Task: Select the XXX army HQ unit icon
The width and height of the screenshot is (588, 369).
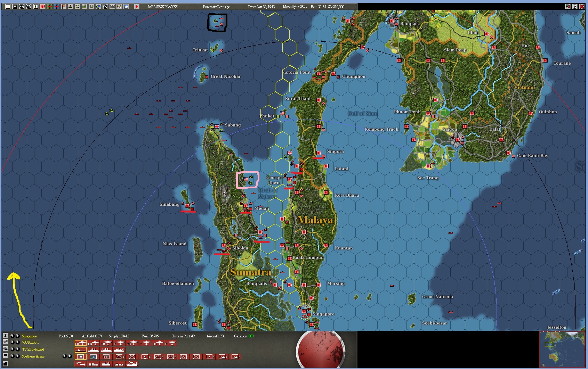Action: (106, 357)
